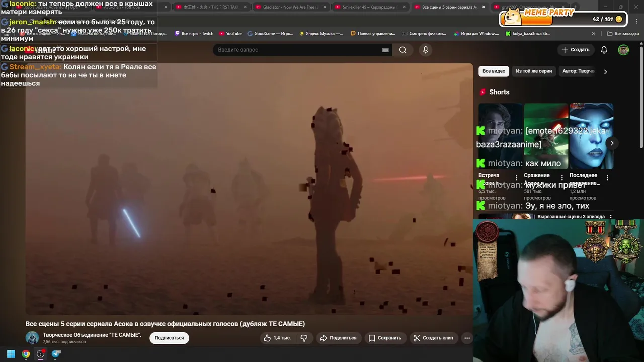Open the account avatar menu
This screenshot has height=362, width=644.
click(623, 50)
